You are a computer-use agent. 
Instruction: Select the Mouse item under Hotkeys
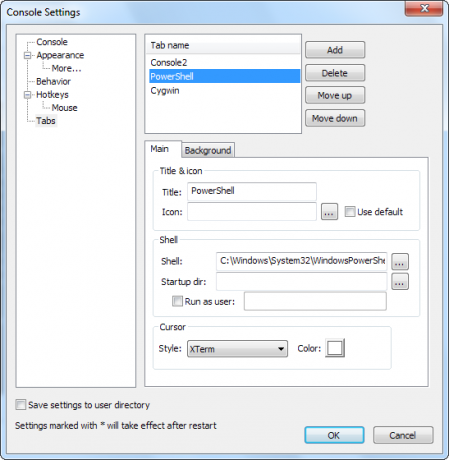point(64,108)
